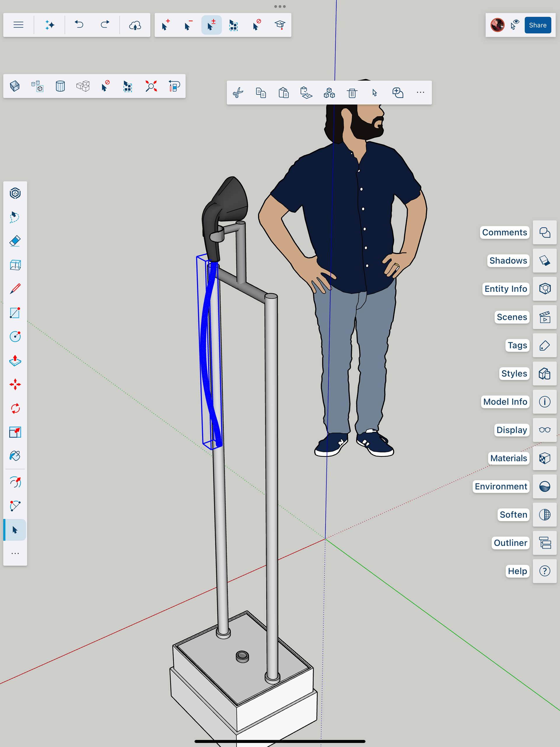Toggle the add/subtract selection mode
Image resolution: width=560 pixels, height=747 pixels.
(211, 25)
